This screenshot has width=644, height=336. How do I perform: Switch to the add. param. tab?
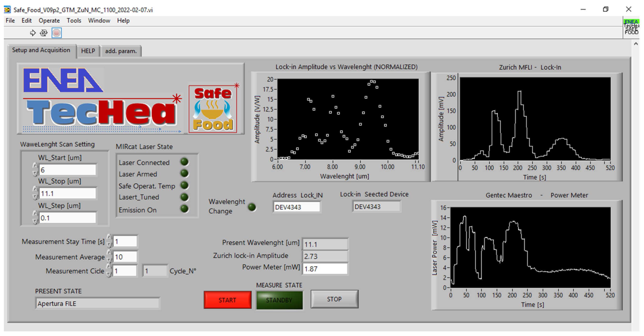pos(121,51)
